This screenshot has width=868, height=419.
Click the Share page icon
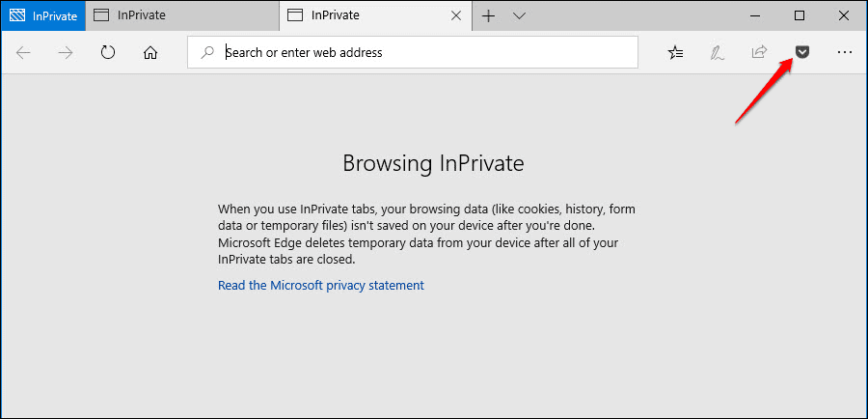click(758, 52)
